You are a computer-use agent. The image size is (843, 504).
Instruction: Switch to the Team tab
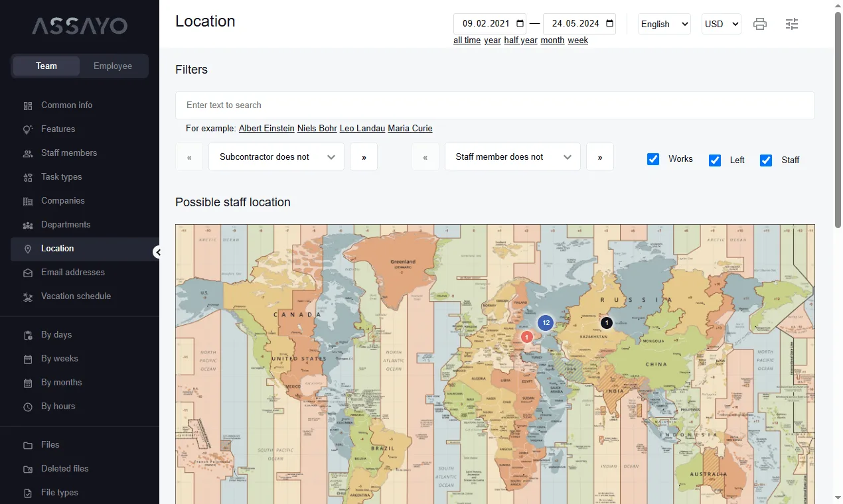point(46,66)
